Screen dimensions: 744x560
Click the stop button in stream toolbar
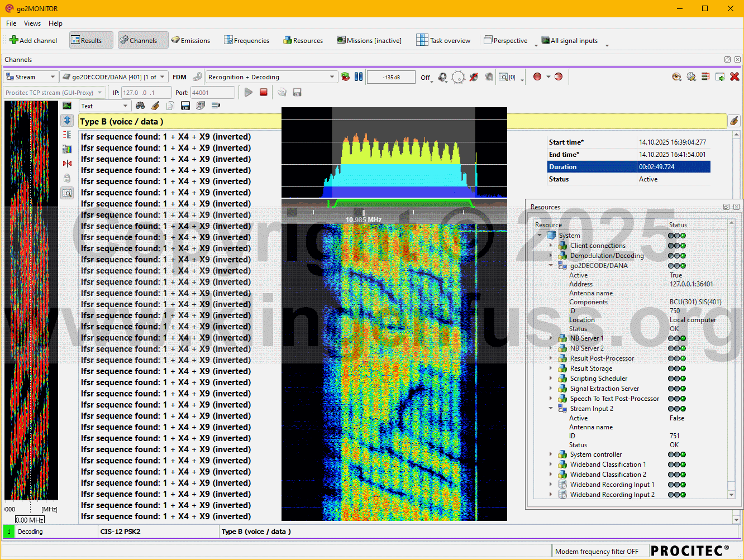coord(264,92)
